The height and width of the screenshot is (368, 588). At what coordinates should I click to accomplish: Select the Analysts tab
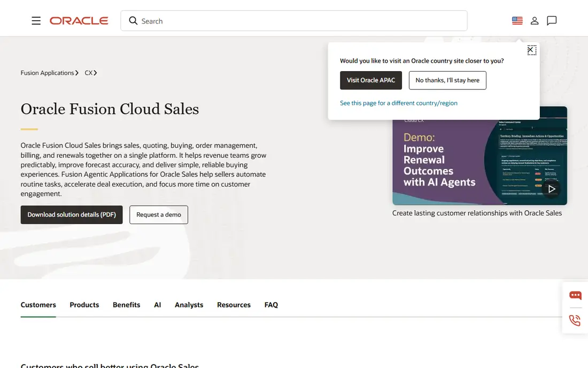(189, 304)
